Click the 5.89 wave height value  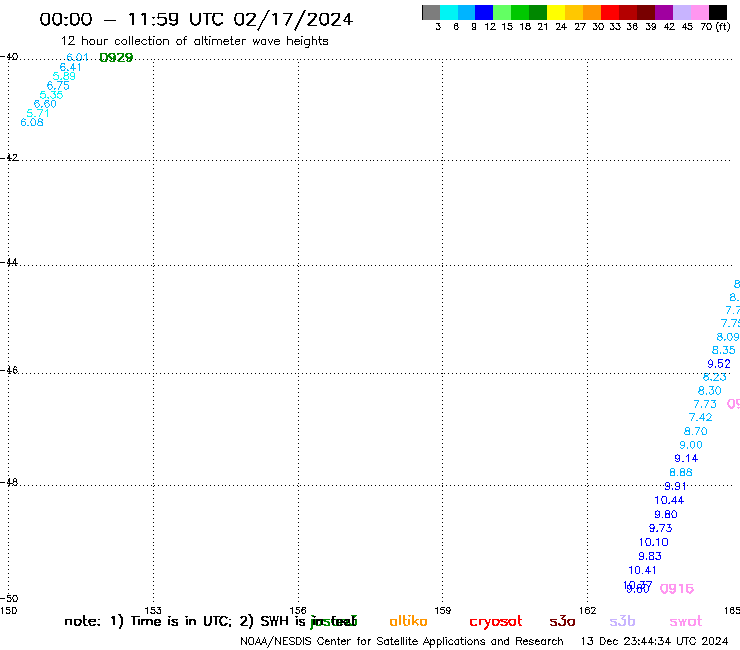[64, 76]
